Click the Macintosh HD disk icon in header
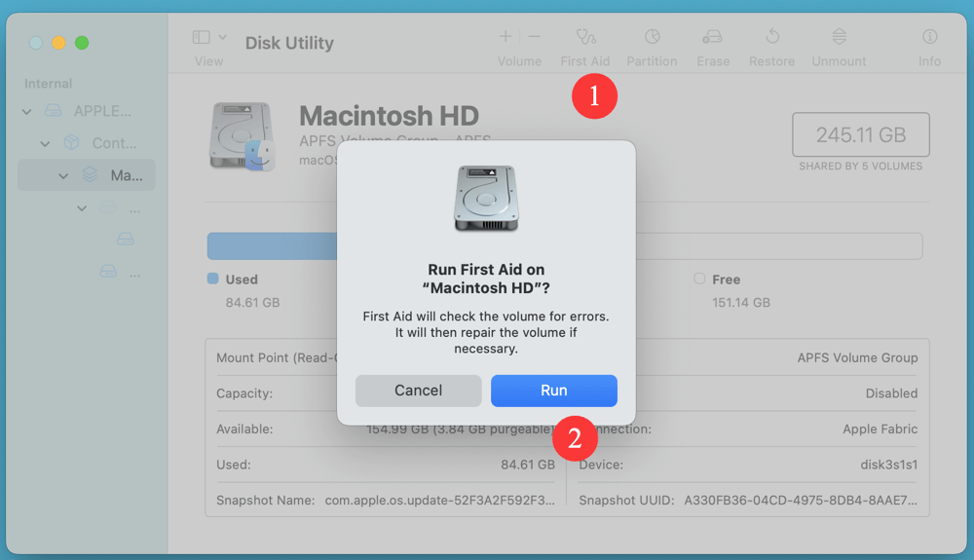The height and width of the screenshot is (560, 974). (x=243, y=136)
